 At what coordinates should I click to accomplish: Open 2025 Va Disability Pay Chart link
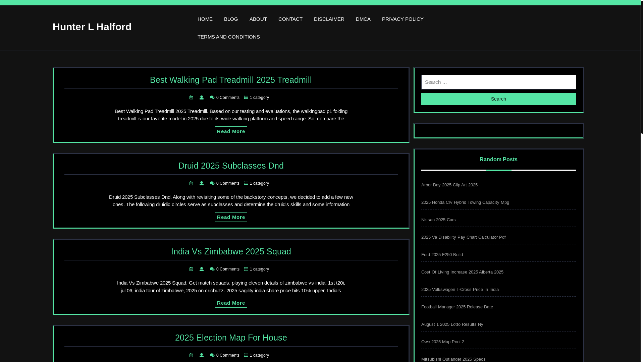[463, 237]
